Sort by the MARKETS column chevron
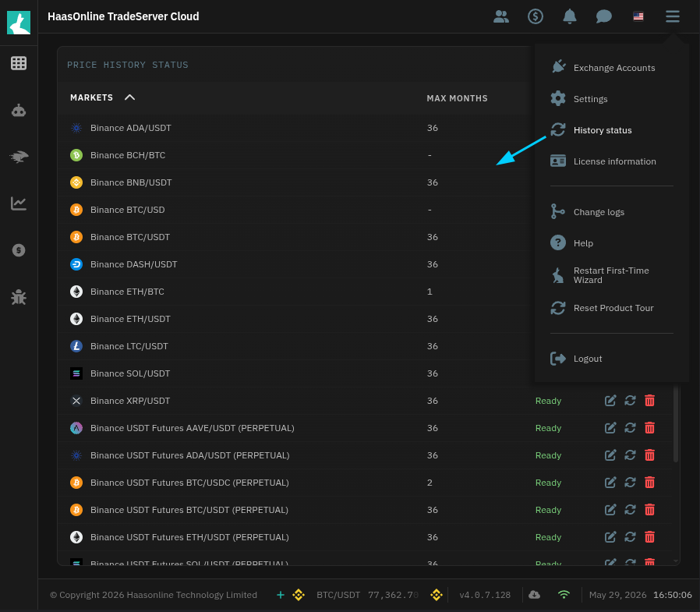 click(x=129, y=97)
